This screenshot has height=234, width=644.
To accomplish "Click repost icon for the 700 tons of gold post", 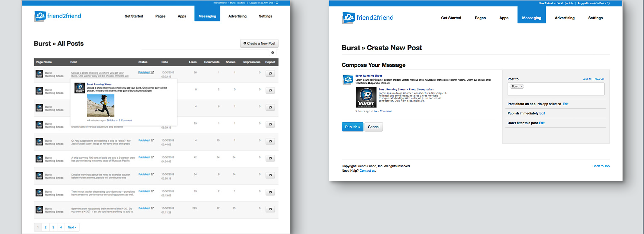I will click(x=270, y=158).
